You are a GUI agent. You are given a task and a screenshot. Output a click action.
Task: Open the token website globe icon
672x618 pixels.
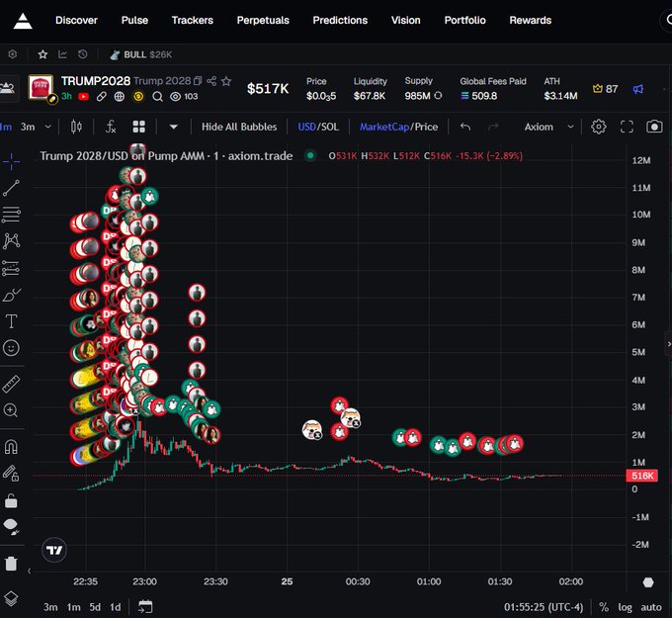(x=120, y=97)
